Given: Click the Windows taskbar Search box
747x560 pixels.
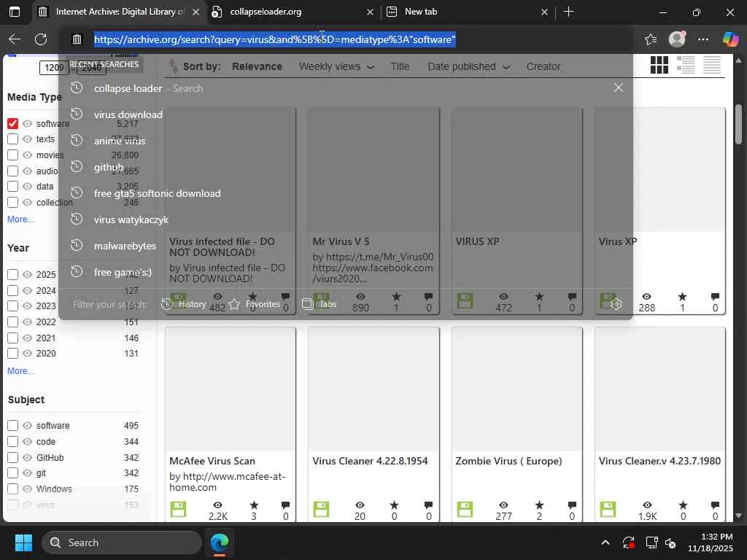Looking at the screenshot, I should coord(122,542).
